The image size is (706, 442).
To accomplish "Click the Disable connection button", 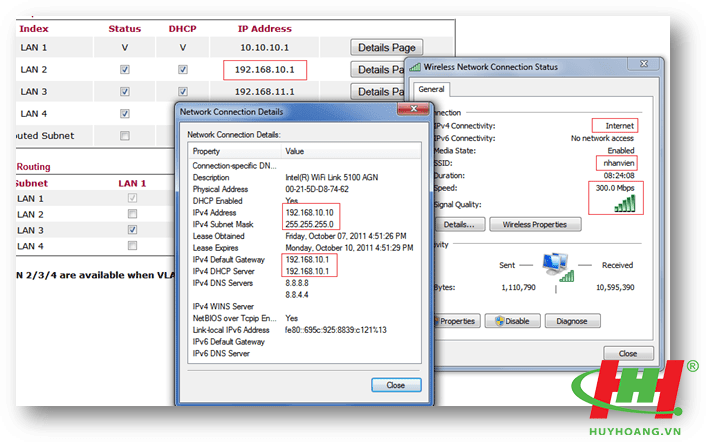I will coord(509,321).
